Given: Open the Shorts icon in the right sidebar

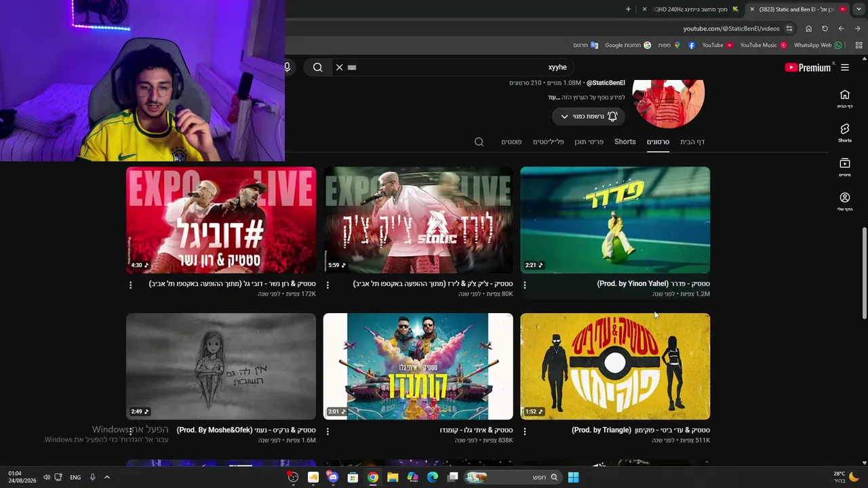Looking at the screenshot, I should click(844, 133).
